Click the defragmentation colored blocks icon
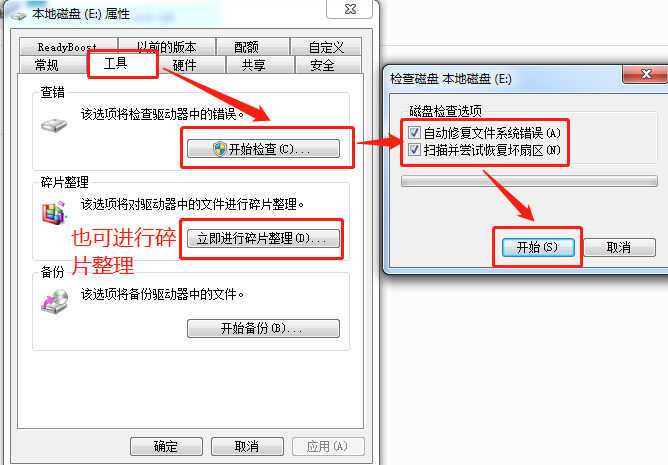This screenshot has height=465, width=668. pos(54,213)
